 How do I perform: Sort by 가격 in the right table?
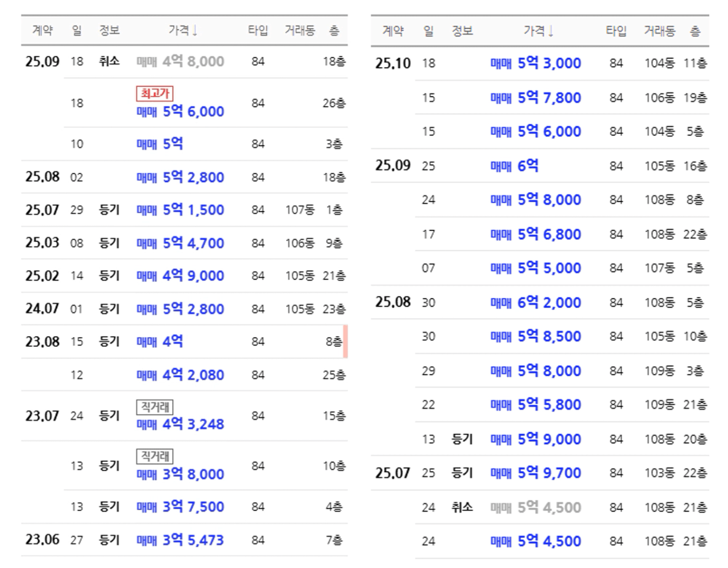pos(538,31)
